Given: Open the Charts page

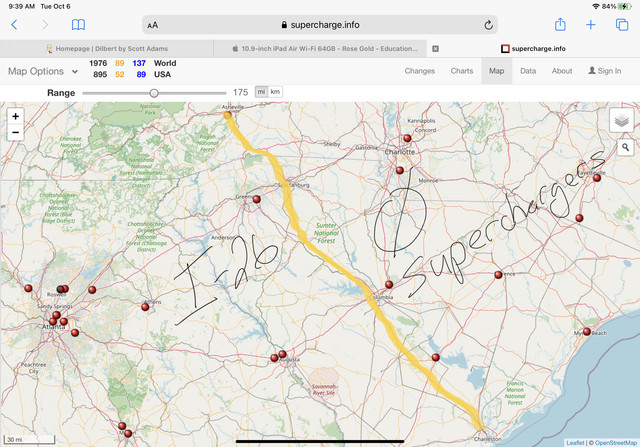Looking at the screenshot, I should (462, 71).
